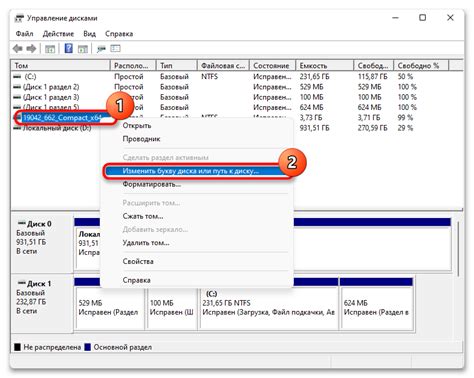Select Изменить букву диска или путь к диску
This screenshot has height=378, width=474.
pyautogui.click(x=197, y=171)
